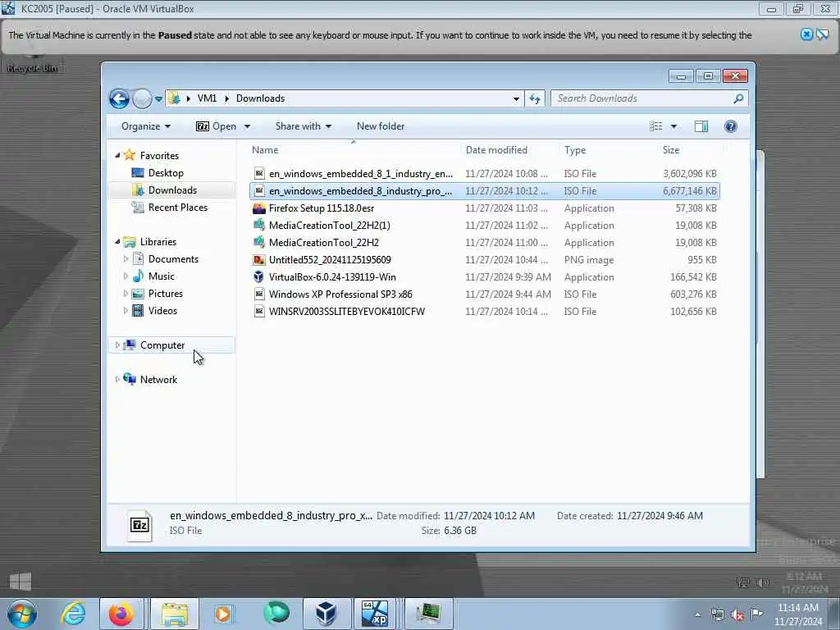Click the 7z file icon in details pane

139,524
